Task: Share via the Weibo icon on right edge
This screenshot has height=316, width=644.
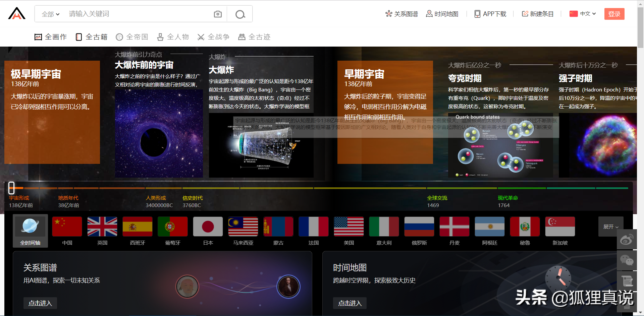Action: 627,240
